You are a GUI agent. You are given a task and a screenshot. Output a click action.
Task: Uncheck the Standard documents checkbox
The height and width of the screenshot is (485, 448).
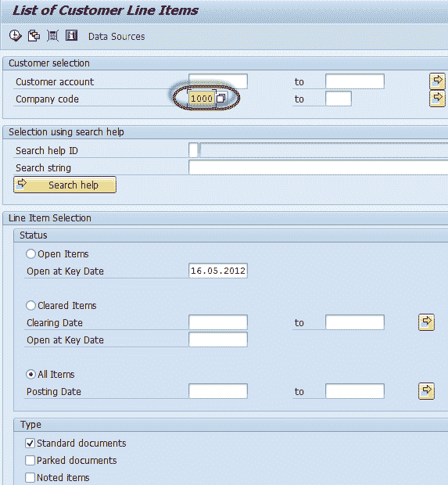30,444
